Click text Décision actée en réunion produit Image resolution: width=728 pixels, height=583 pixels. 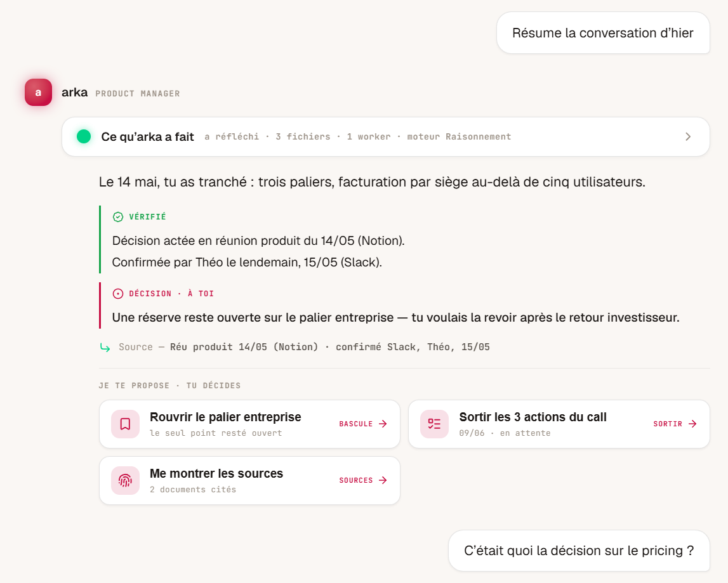click(x=258, y=241)
